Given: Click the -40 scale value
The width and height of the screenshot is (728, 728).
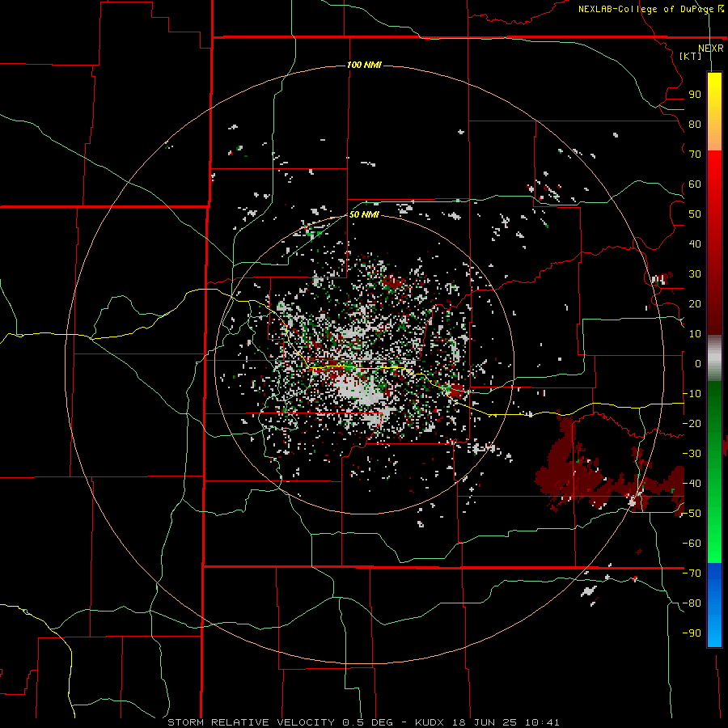Looking at the screenshot, I should (692, 484).
